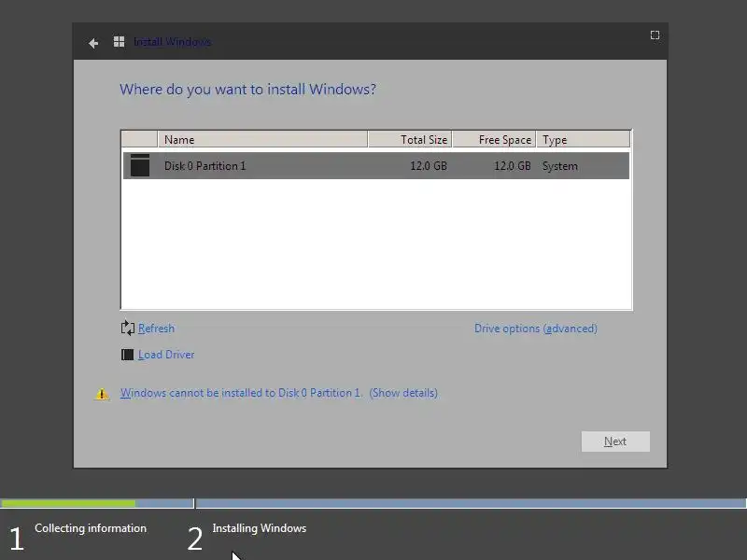
Task: Select the Disk 0 Partition 1 name
Action: coord(204,166)
